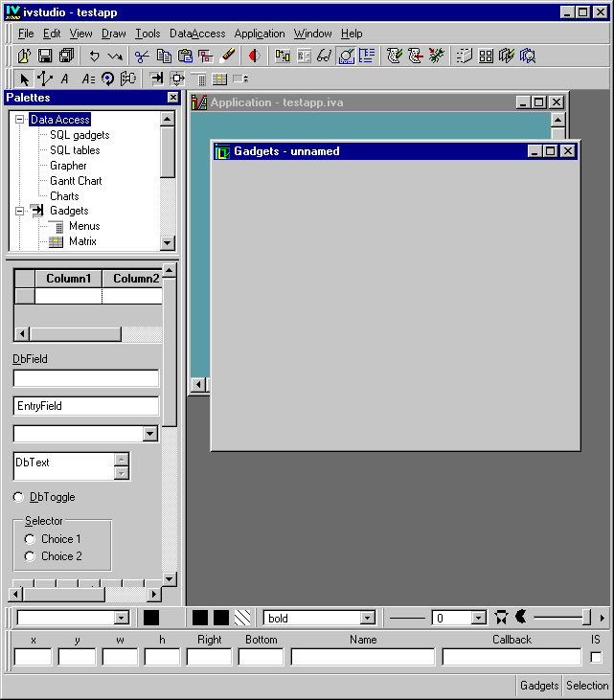The height and width of the screenshot is (700, 614).
Task: Click the Column1 table header
Action: (68, 279)
